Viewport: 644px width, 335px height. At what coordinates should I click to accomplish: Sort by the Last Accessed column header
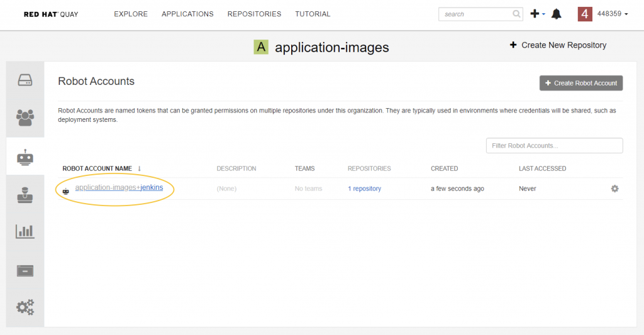(x=542, y=168)
